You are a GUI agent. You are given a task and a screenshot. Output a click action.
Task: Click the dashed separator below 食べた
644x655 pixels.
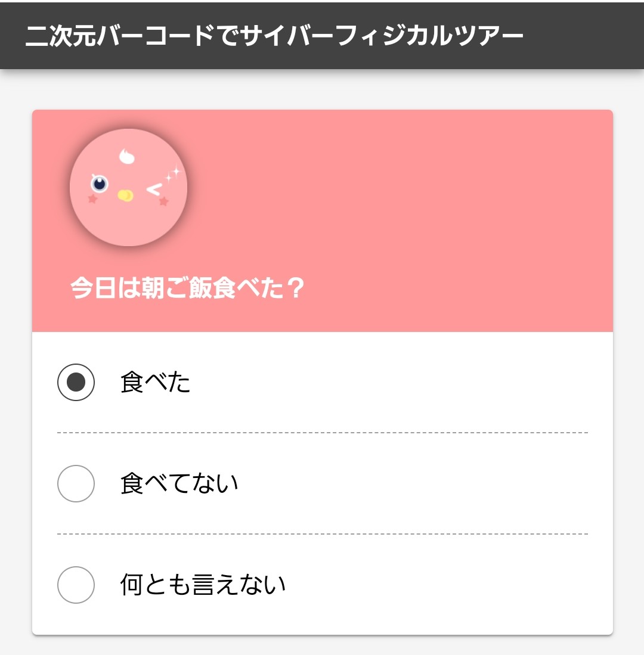point(323,433)
